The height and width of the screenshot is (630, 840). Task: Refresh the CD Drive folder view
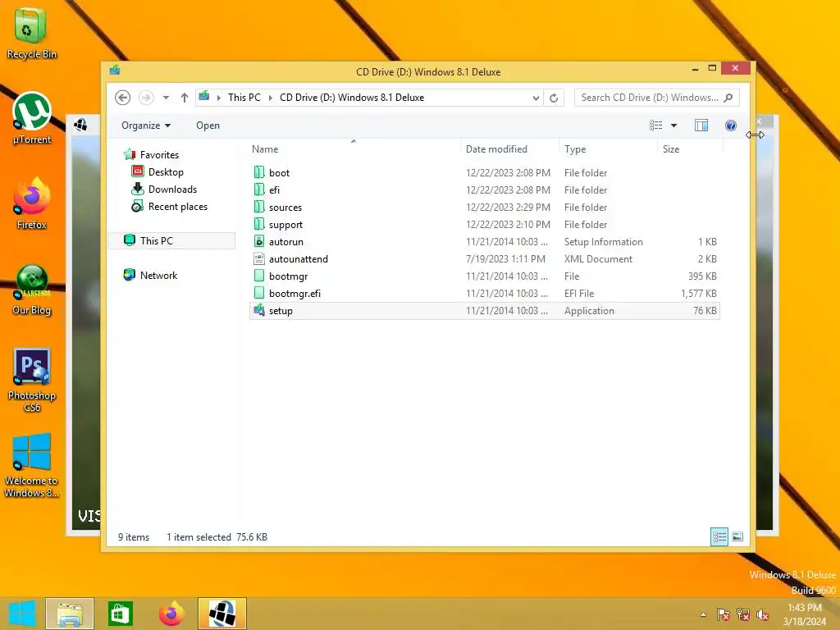[x=554, y=98]
